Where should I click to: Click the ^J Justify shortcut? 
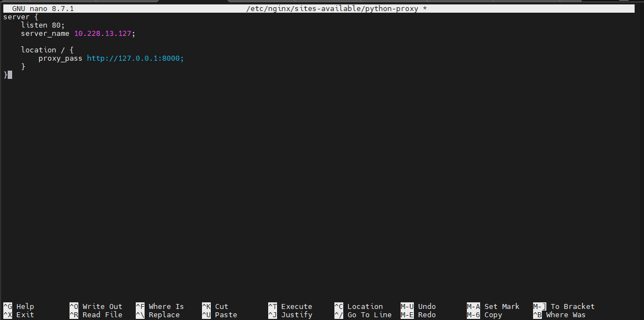coord(290,315)
